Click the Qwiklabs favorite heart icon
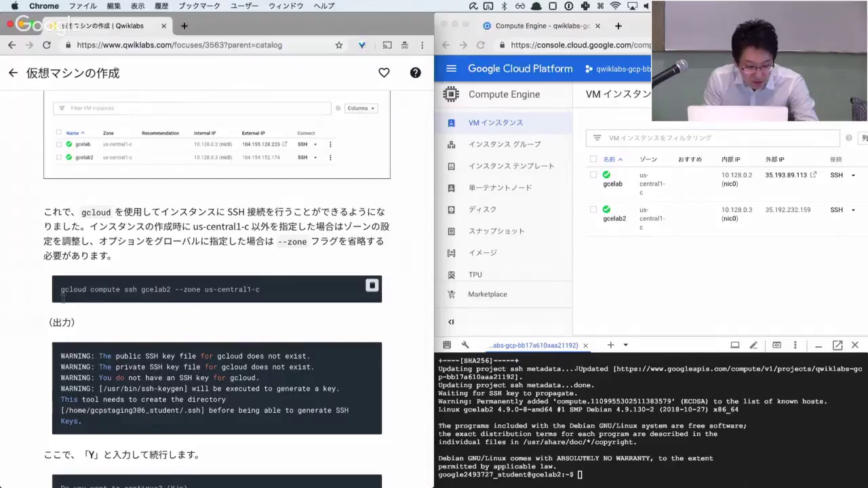This screenshot has width=868, height=488. (384, 73)
